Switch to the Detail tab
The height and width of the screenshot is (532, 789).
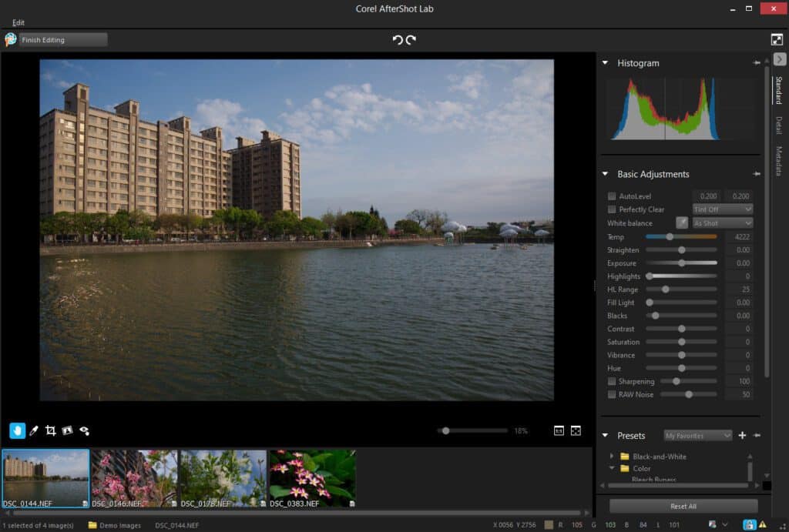[x=779, y=125]
